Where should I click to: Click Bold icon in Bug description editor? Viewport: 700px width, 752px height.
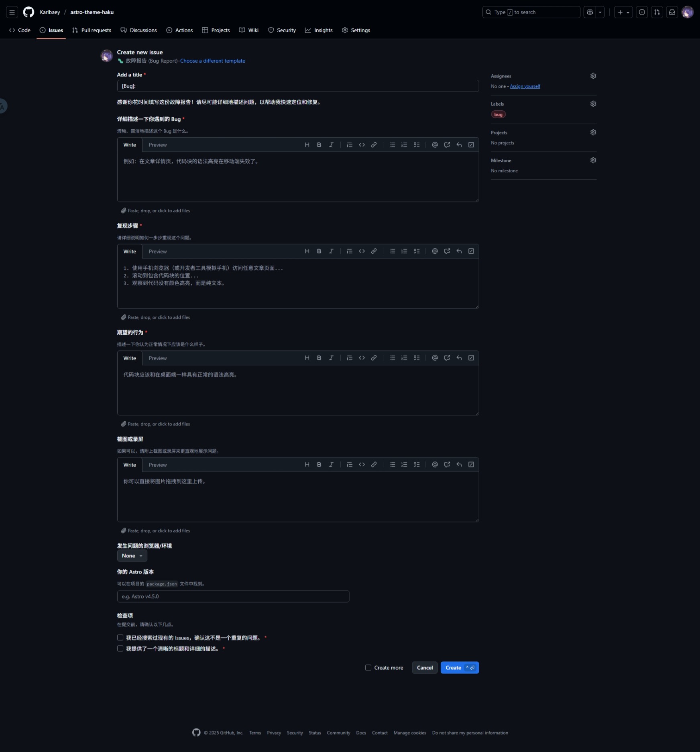tap(319, 145)
